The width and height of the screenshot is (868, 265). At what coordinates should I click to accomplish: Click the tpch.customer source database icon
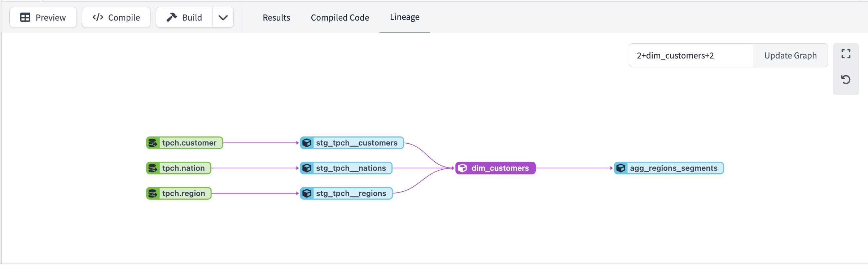[x=153, y=143]
